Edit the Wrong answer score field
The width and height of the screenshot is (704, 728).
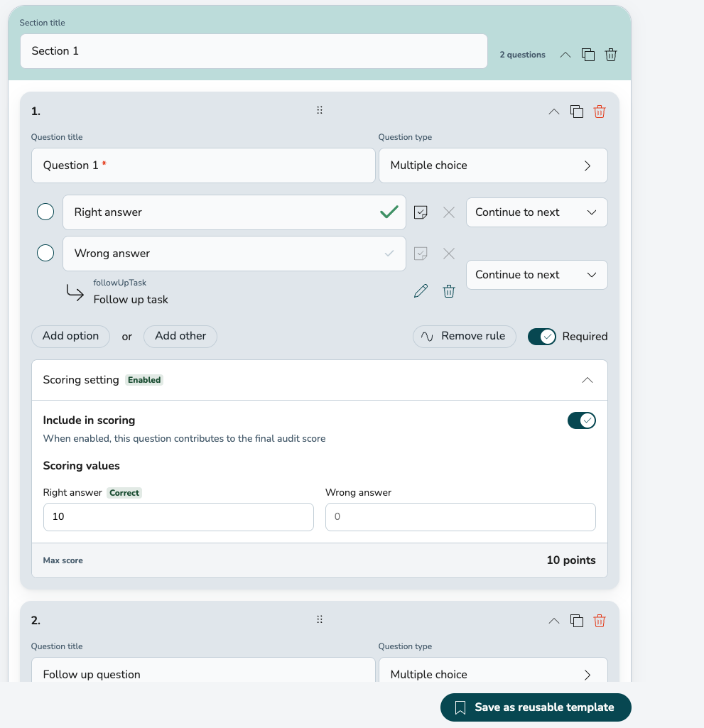coord(460,517)
